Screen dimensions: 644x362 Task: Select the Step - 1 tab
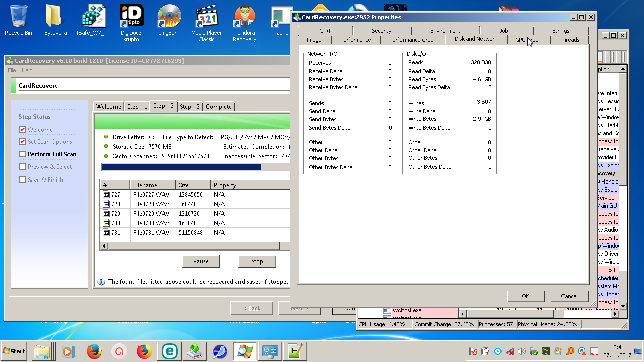tap(137, 107)
